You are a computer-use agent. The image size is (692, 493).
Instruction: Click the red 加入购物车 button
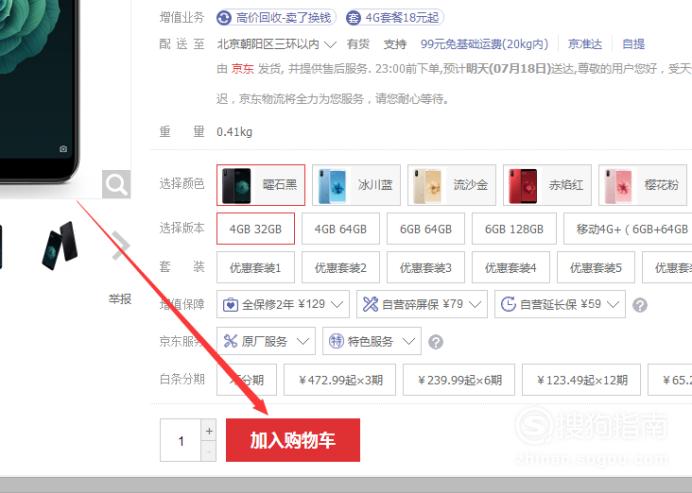293,440
